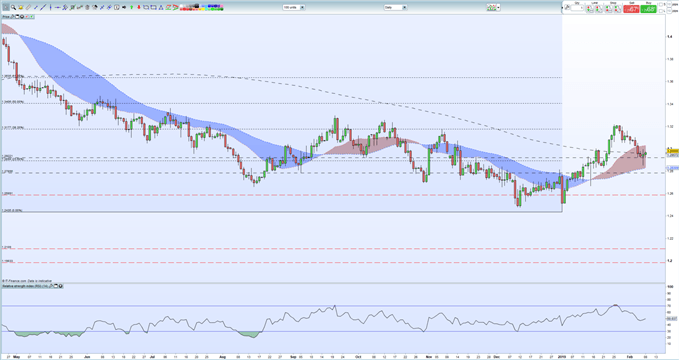This screenshot has height=360, width=679.
Task: Select the vertical line drawing tool
Action: 50,7
